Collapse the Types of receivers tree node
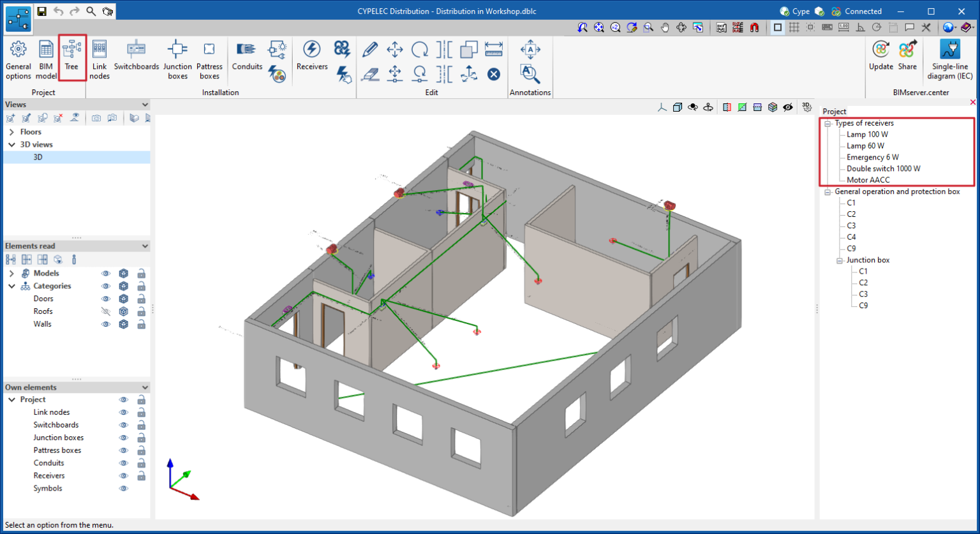The width and height of the screenshot is (980, 534). (x=828, y=122)
